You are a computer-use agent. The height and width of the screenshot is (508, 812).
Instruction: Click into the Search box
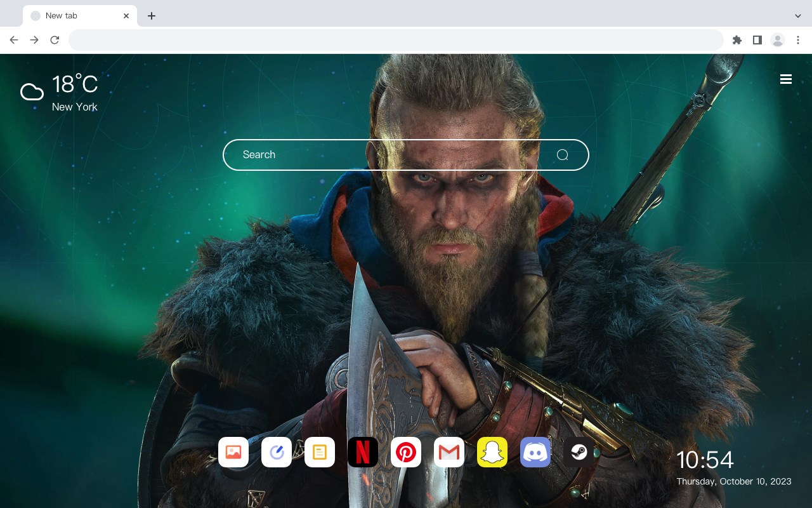click(x=406, y=155)
